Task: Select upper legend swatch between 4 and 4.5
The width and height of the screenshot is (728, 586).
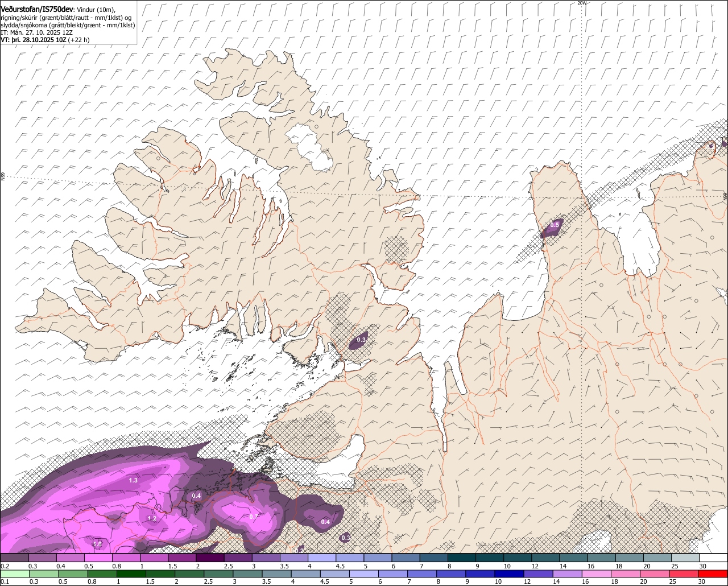Action: coord(322,558)
